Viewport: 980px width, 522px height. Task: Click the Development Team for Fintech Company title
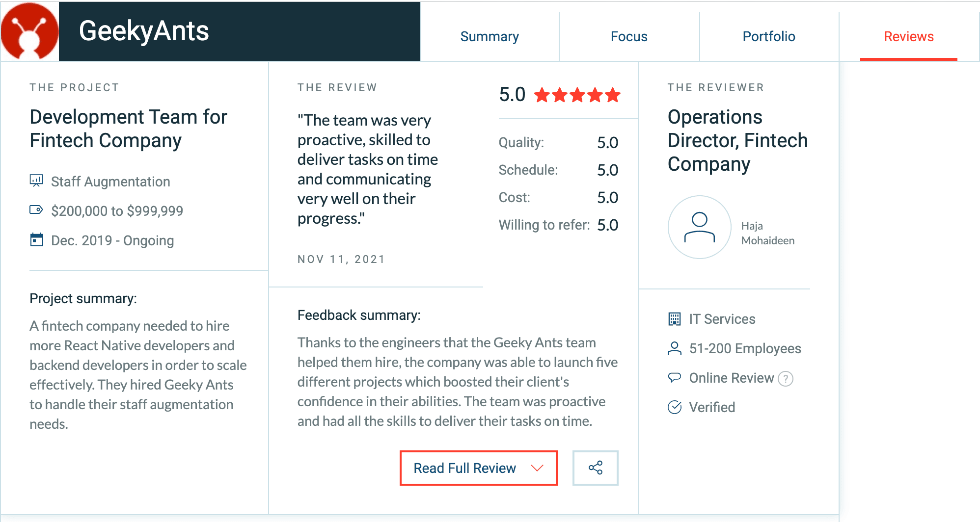[x=128, y=129]
